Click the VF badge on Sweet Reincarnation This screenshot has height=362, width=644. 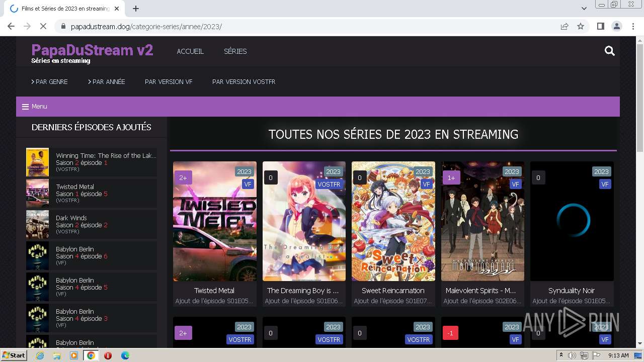pos(426,185)
